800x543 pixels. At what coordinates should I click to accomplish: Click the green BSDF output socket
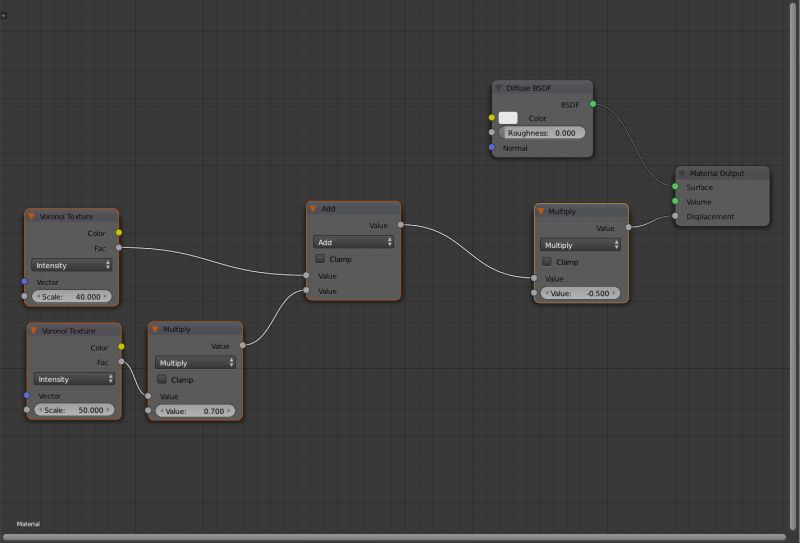593,104
